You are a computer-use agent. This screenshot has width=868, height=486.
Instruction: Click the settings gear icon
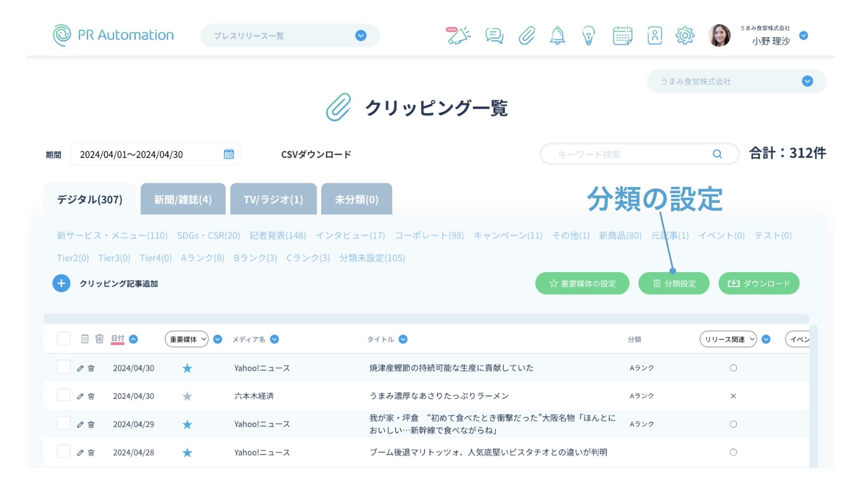[685, 36]
